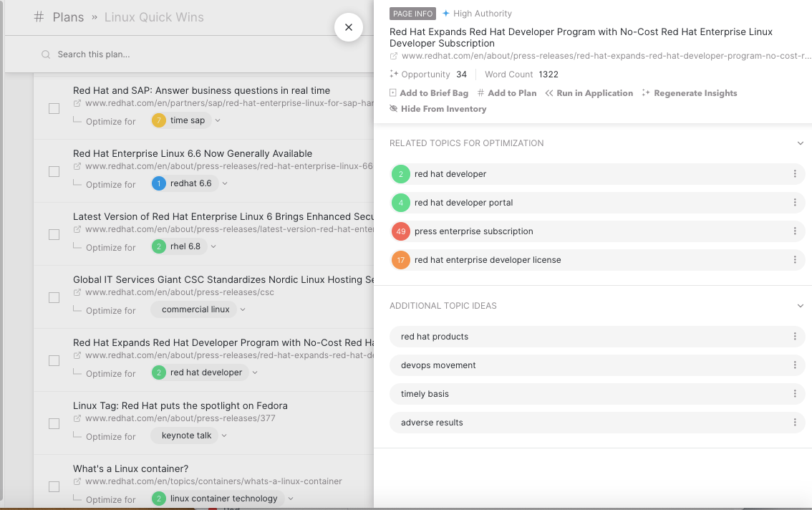This screenshot has height=510, width=812.
Task: Click the 'Search this plan' field
Action: [x=179, y=54]
